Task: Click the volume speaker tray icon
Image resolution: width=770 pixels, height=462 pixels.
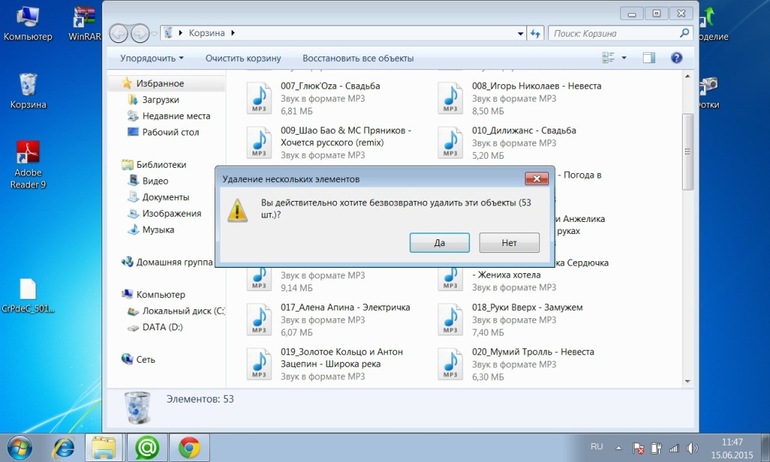Action: 692,448
